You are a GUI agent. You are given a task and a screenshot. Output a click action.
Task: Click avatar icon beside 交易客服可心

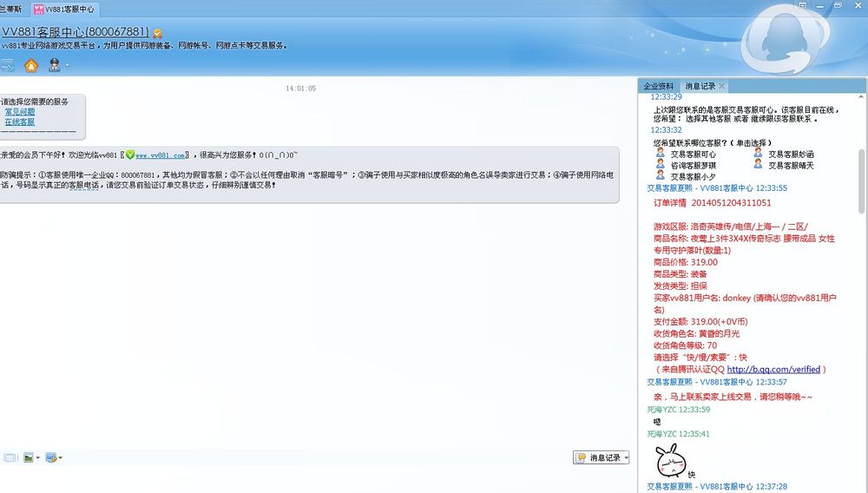(661, 153)
